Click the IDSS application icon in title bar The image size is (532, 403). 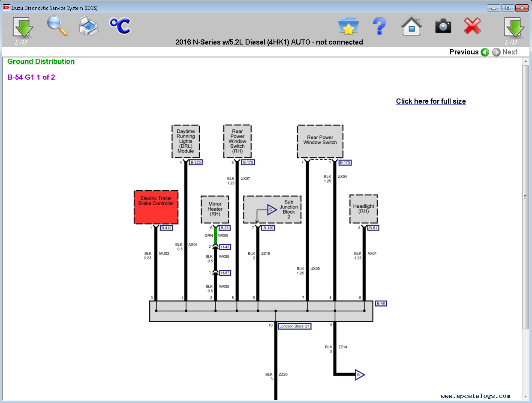click(x=6, y=8)
